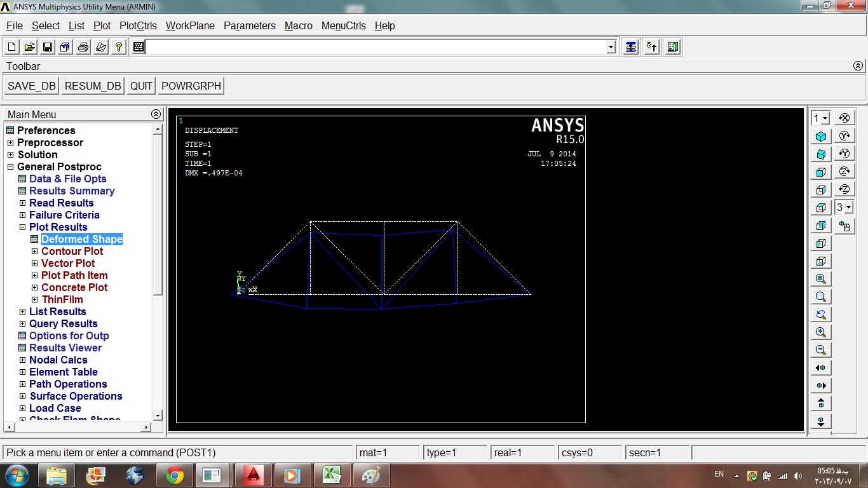The image size is (868, 488).
Task: Collapse the Main Menu panel chevron
Action: coord(156,114)
